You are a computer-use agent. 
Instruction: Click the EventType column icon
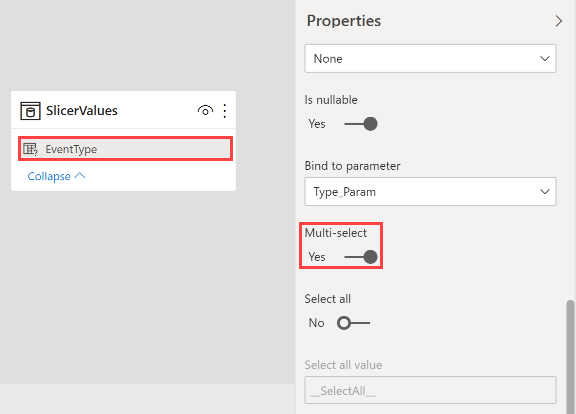(x=30, y=149)
